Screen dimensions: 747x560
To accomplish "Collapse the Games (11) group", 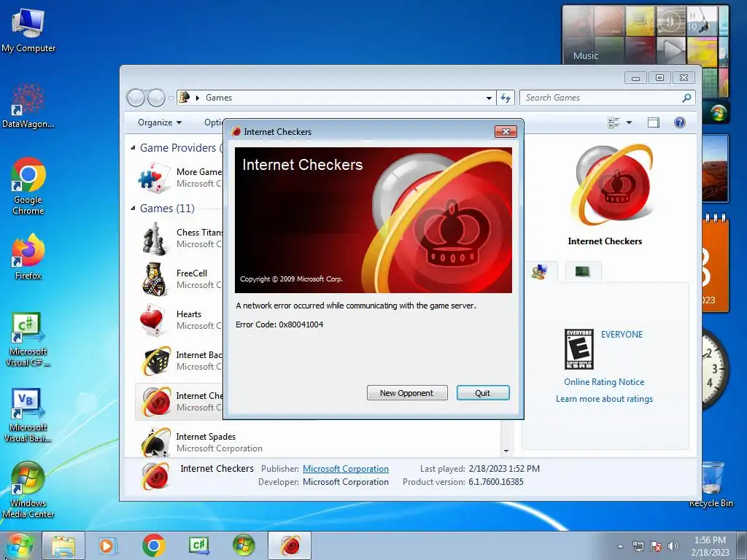I will point(133,209).
